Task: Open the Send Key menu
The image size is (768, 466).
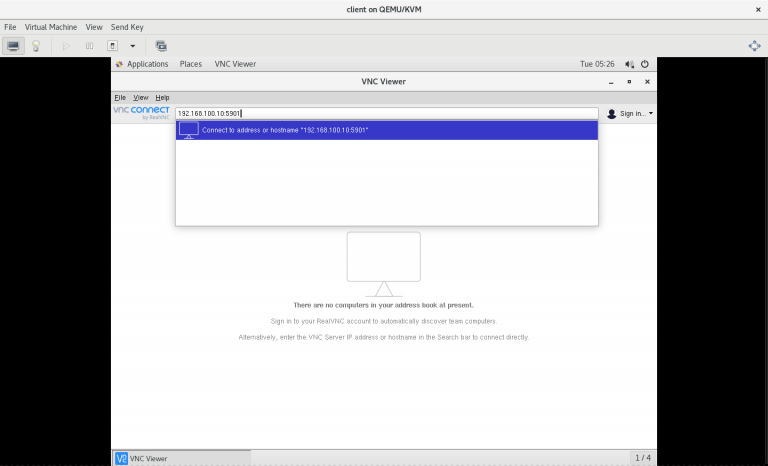Action: coord(127,27)
